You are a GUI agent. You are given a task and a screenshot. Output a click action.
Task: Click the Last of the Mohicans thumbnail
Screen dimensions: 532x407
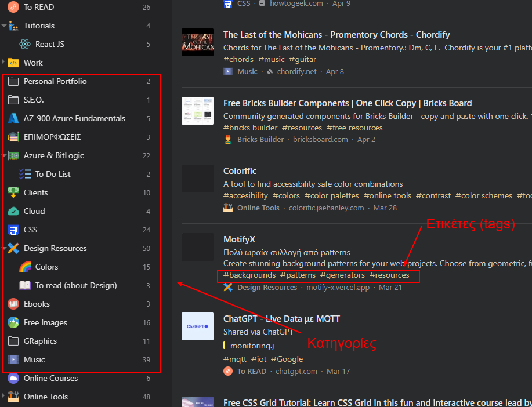pos(198,42)
